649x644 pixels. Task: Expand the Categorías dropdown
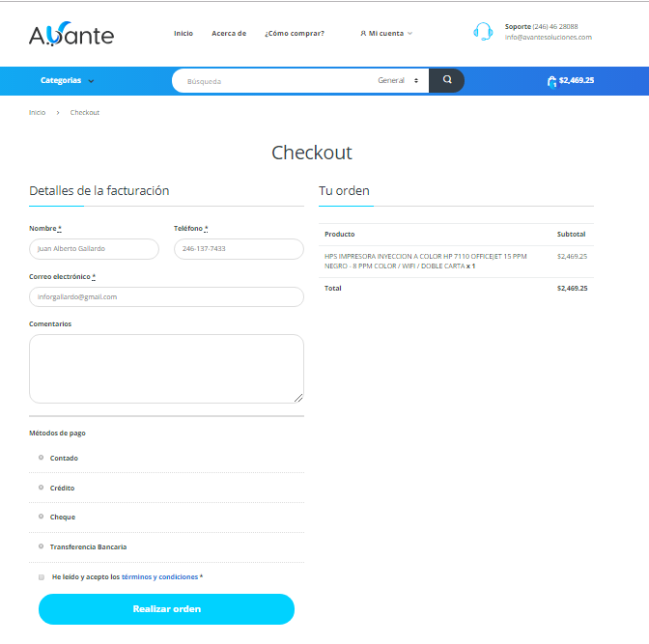pyautogui.click(x=67, y=81)
